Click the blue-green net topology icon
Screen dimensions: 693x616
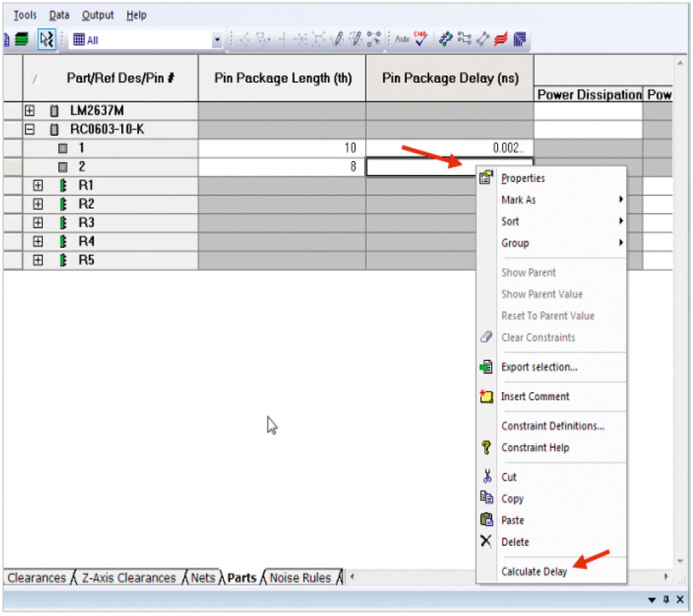coord(445,39)
